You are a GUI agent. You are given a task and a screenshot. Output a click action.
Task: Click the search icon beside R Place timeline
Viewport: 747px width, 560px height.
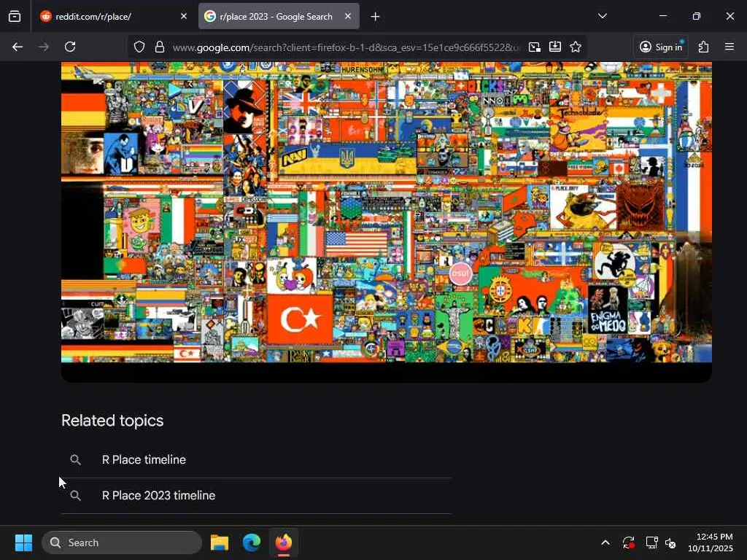75,459
